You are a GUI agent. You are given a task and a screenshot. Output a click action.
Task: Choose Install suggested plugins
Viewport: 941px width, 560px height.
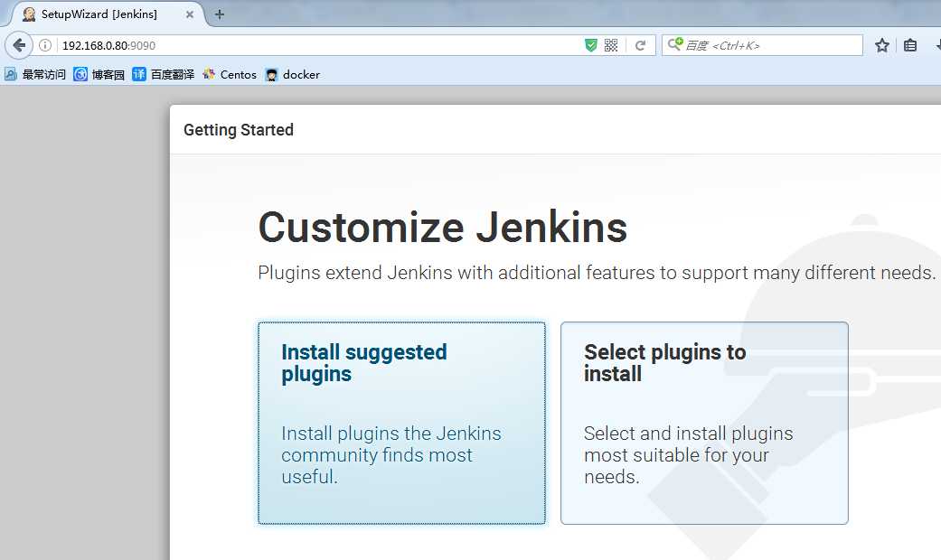tap(401, 423)
